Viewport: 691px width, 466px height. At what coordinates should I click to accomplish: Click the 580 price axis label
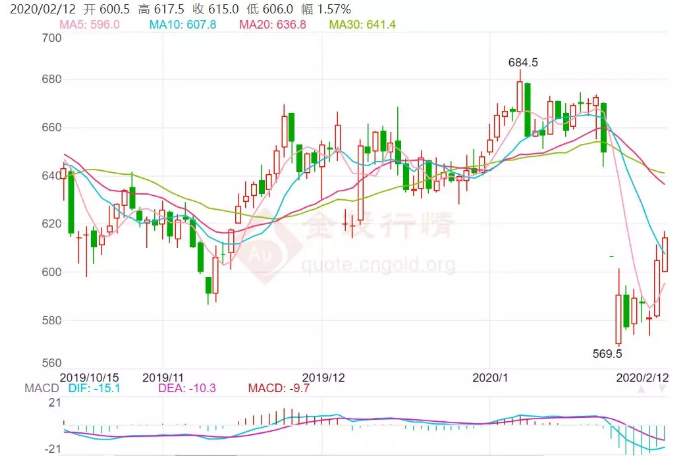tap(52, 321)
